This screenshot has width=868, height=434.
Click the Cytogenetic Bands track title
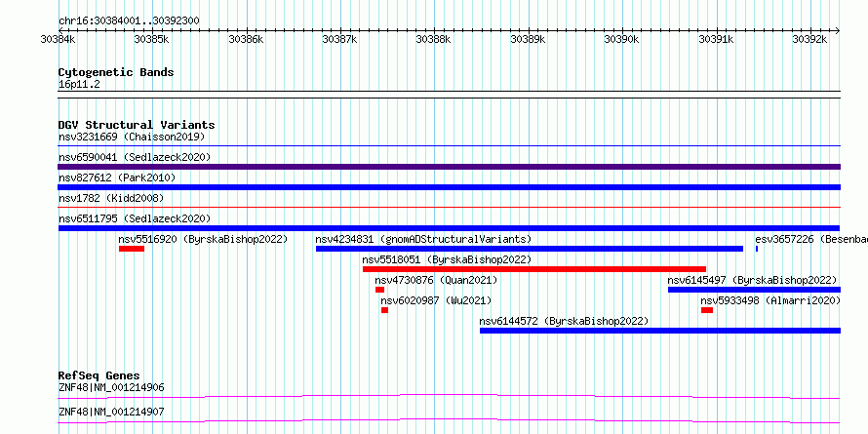pos(116,72)
